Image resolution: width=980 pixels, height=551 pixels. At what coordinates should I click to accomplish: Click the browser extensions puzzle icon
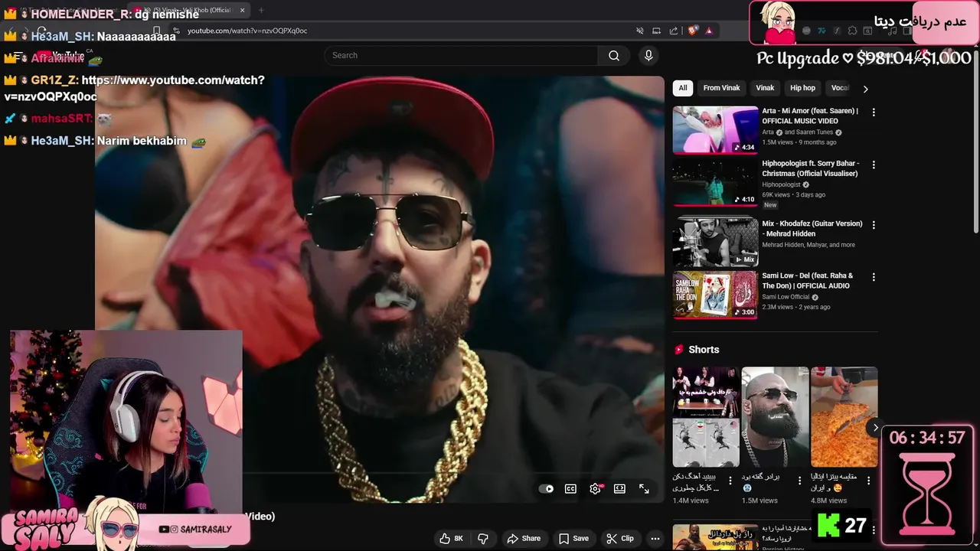tap(852, 31)
